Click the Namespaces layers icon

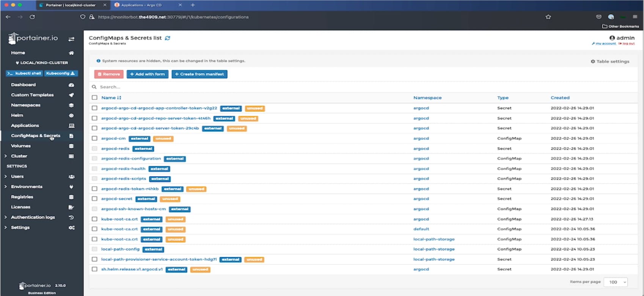point(71,105)
